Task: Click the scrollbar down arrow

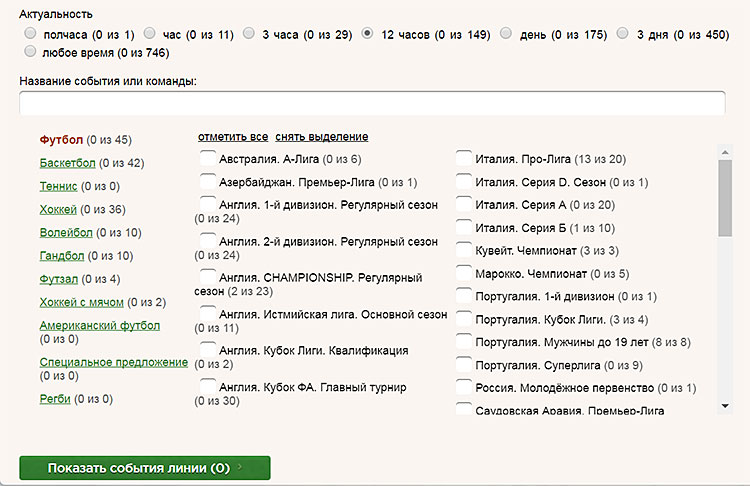Action: click(725, 405)
